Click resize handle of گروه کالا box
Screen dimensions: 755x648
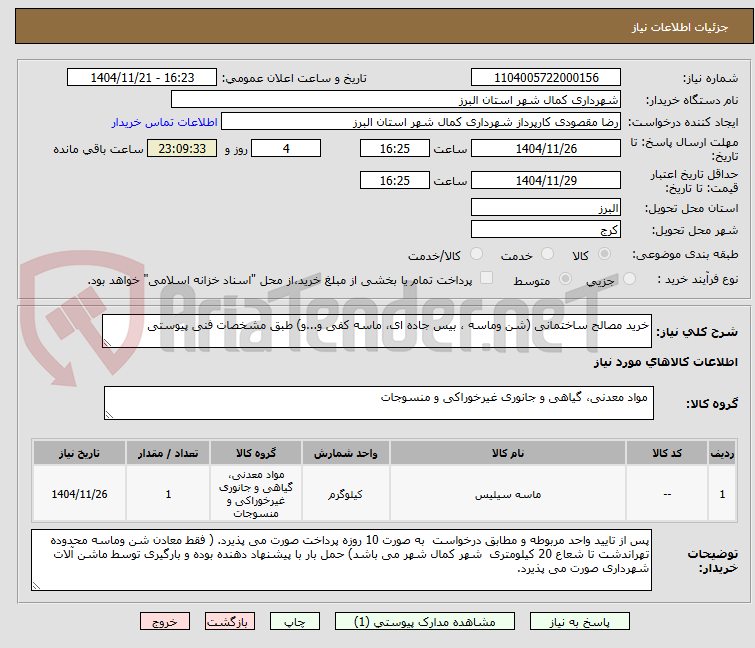109,415
